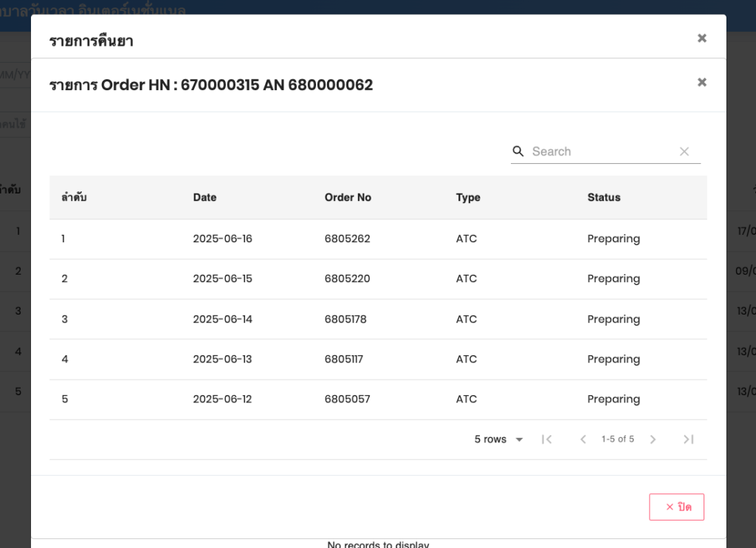Click Preparing status of order 6805057
This screenshot has height=548, width=756.
(x=614, y=399)
